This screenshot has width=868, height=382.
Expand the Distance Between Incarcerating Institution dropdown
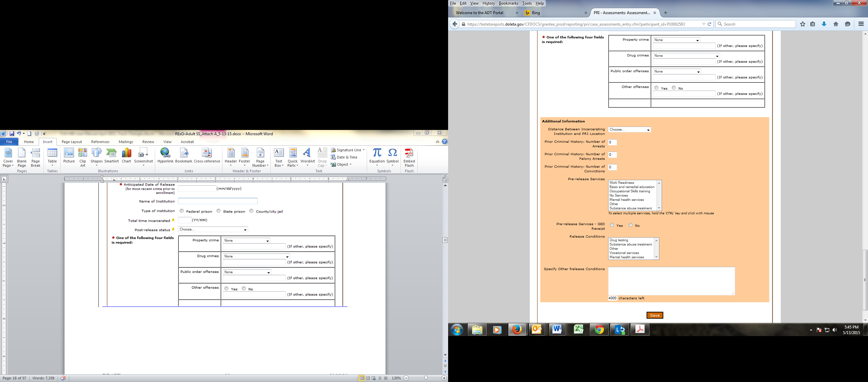(630, 130)
